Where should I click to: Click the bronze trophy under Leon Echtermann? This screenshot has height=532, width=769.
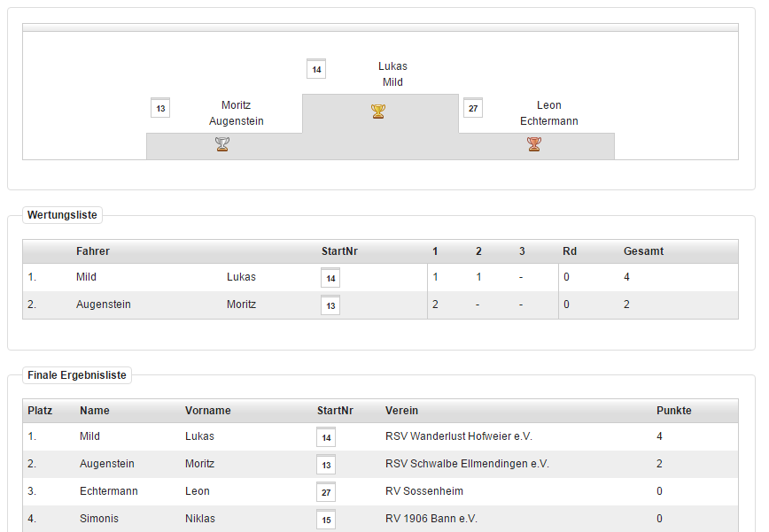pyautogui.click(x=533, y=143)
